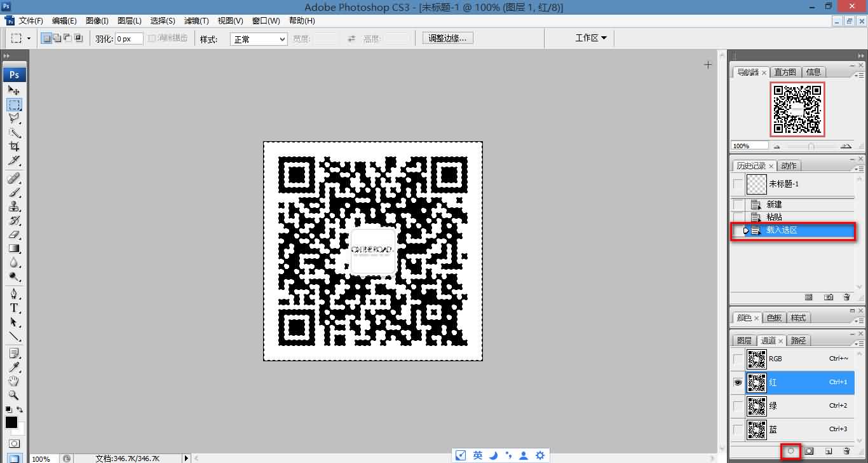Select the Crop tool
Viewport: 868px width, 463px height.
(x=15, y=147)
